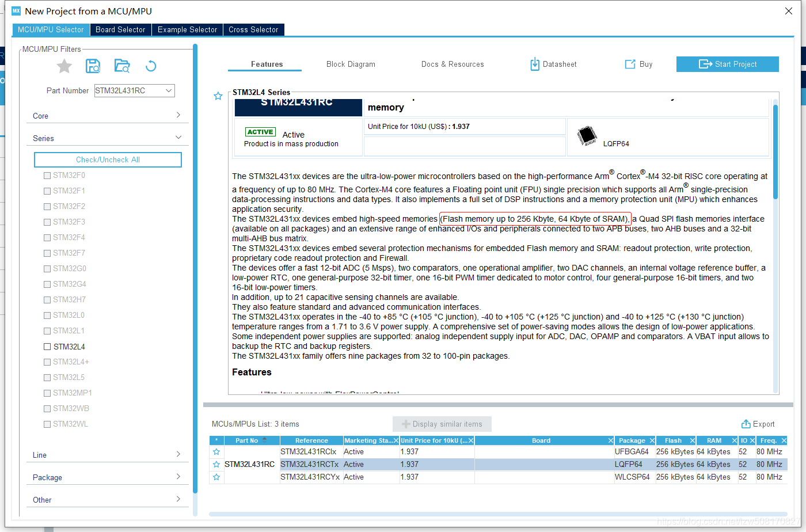Image resolution: width=806 pixels, height=532 pixels.
Task: Click the save search filter icon
Action: click(x=93, y=66)
